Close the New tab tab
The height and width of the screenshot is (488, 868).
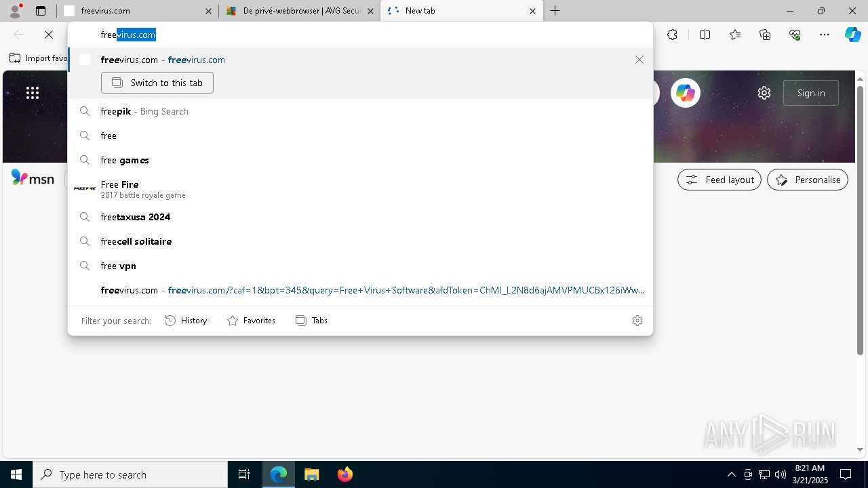coord(532,11)
